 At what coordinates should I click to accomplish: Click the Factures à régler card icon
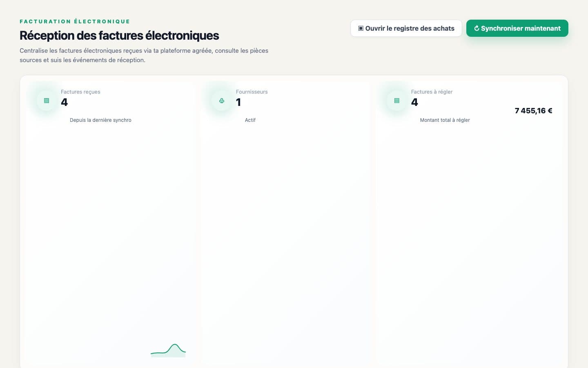click(397, 101)
